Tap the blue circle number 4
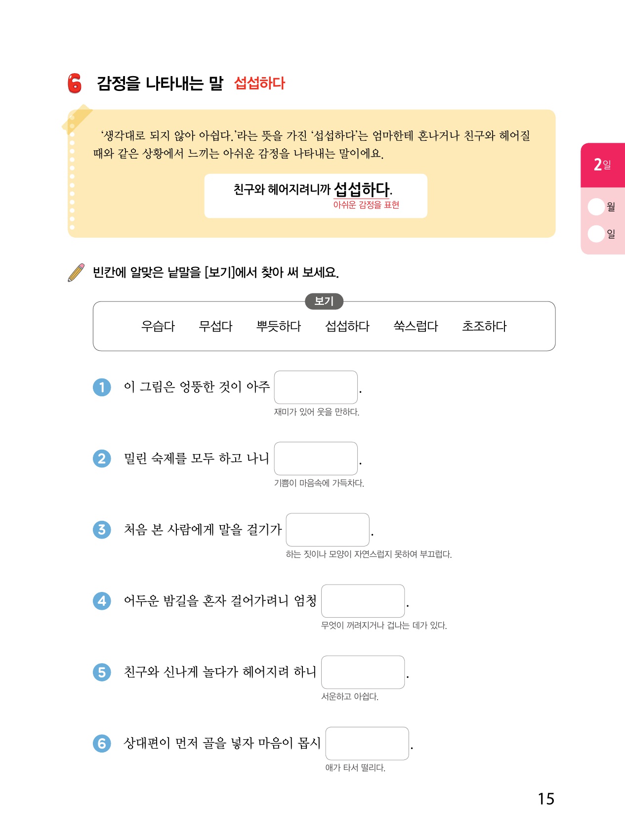 pos(102,601)
